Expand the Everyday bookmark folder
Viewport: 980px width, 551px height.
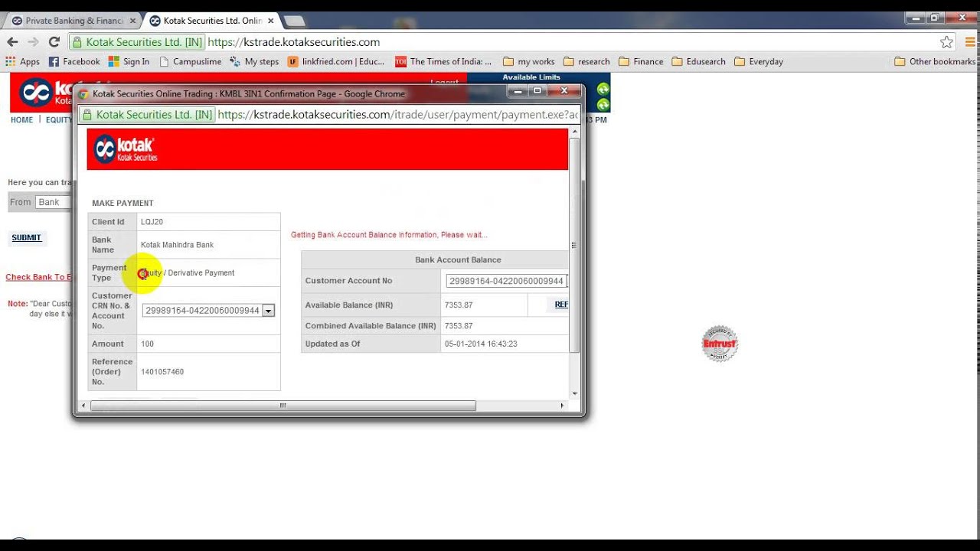(x=759, y=61)
